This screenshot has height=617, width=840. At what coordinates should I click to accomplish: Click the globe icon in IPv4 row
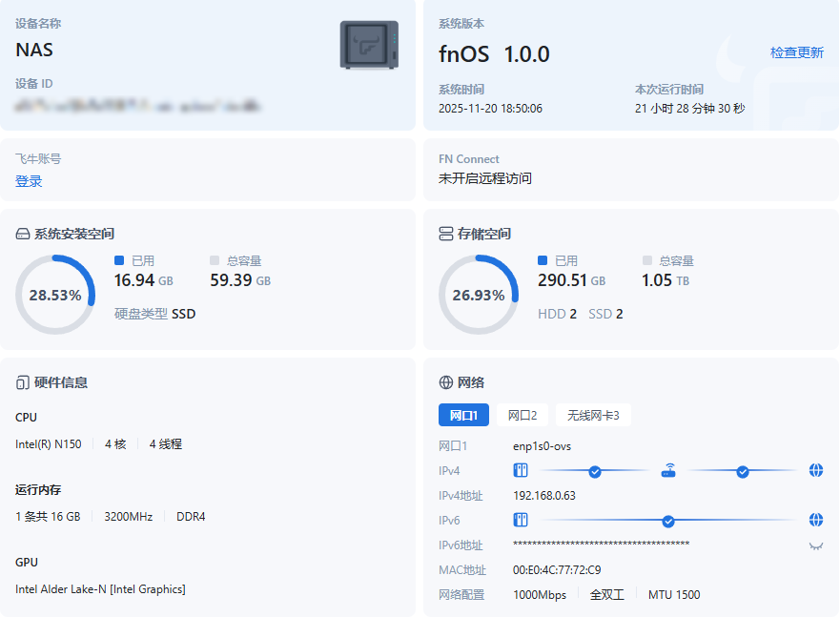(x=815, y=470)
